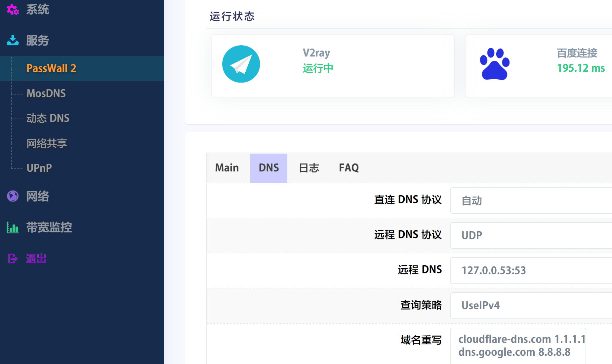This screenshot has width=612, height=364.
Task: Switch to the Main tab
Action: (x=227, y=168)
